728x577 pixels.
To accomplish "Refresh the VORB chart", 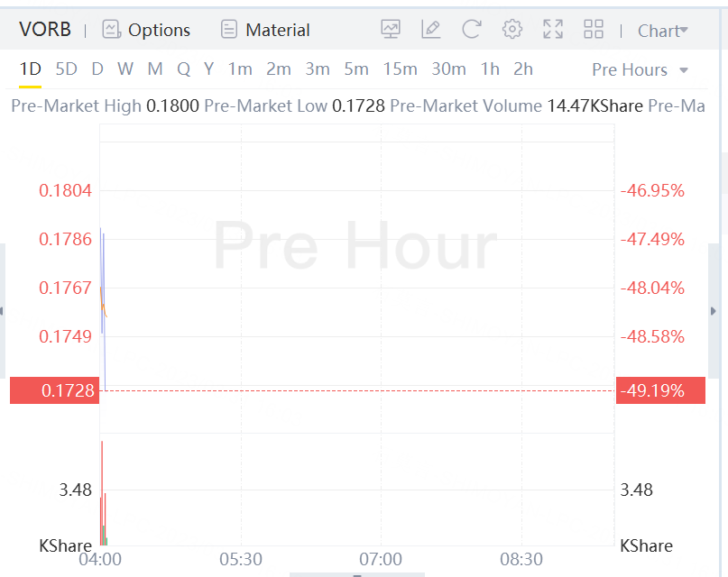I will point(471,30).
